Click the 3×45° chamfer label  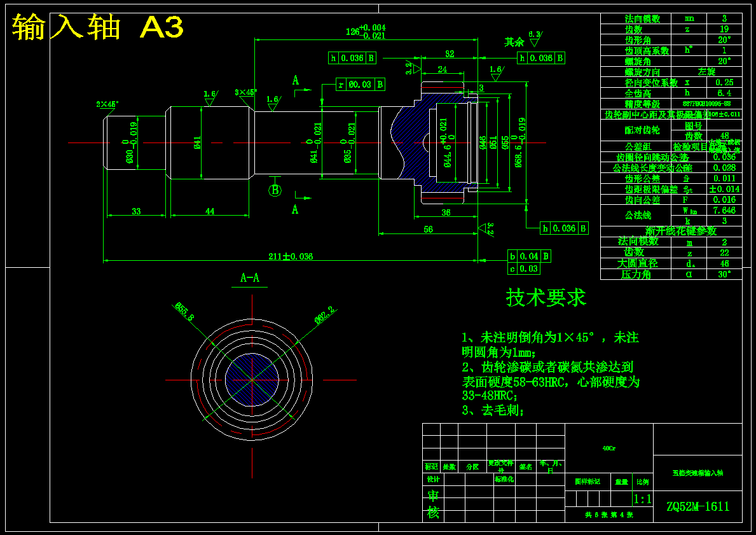(246, 92)
